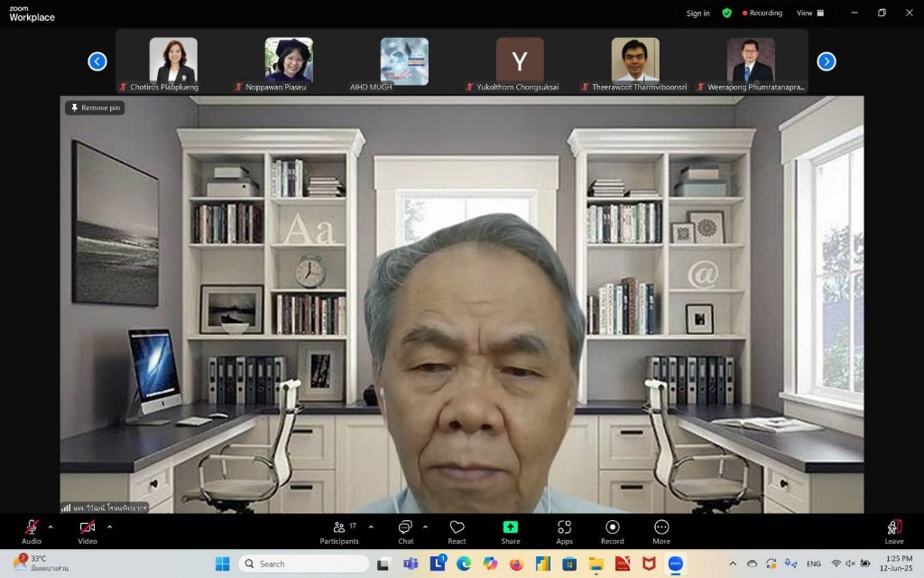Select Theerawoot Tharmviboonsri's video thumbnail
This screenshot has height=578, width=924.
click(635, 61)
